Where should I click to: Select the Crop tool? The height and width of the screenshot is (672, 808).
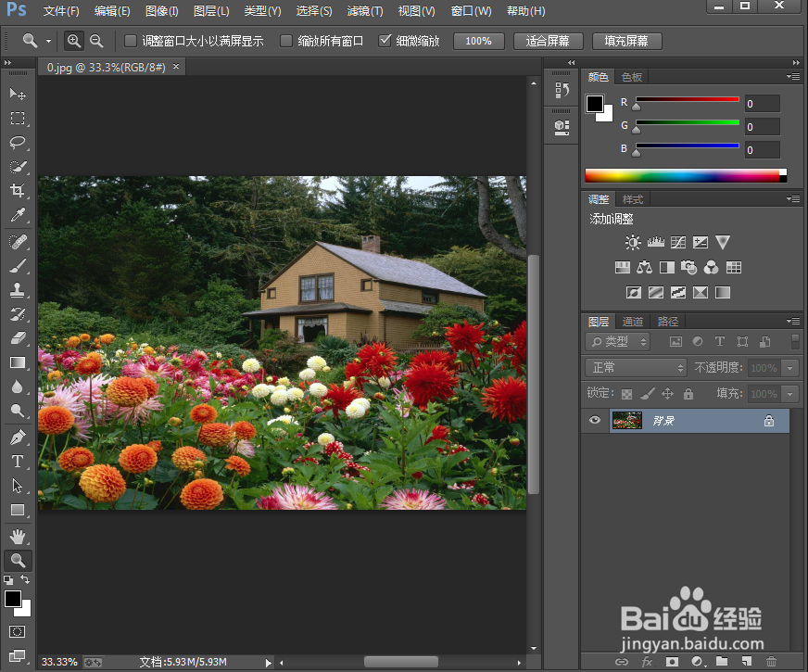[x=18, y=190]
